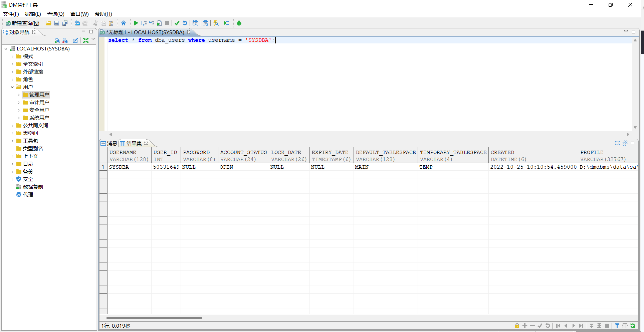Screen dimensions: 644x332
Task: Click the stop execution square icon
Action: [x=167, y=23]
